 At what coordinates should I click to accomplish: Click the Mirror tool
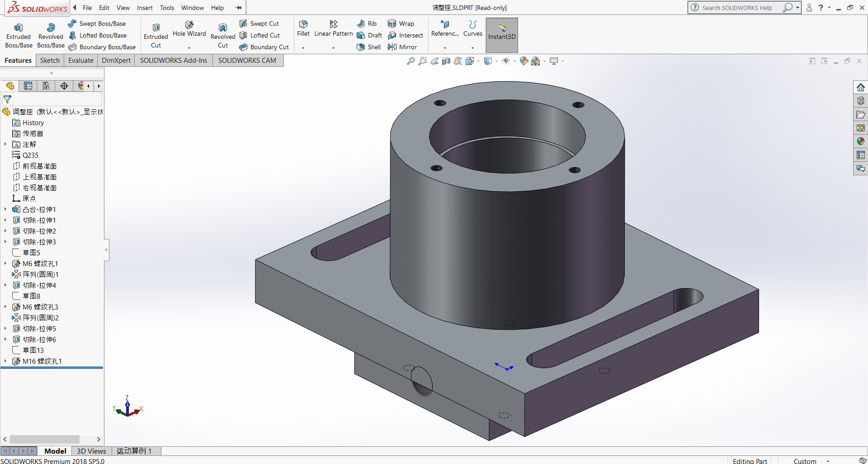coord(402,47)
